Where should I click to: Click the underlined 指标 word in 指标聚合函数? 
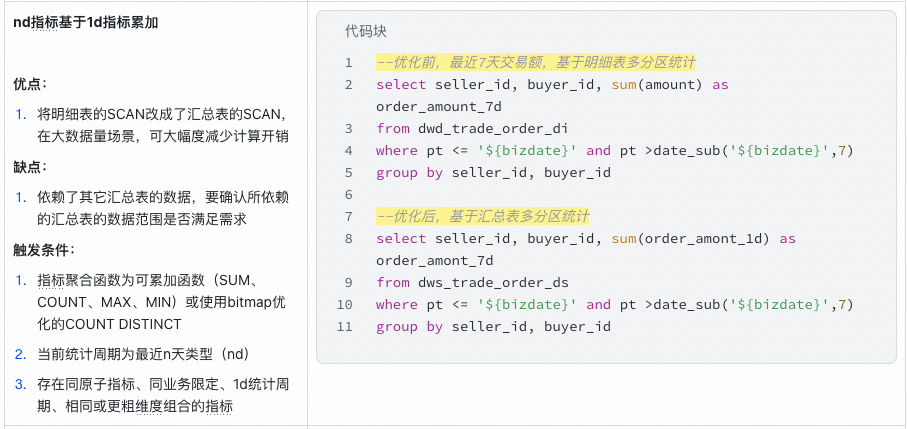pos(49,281)
